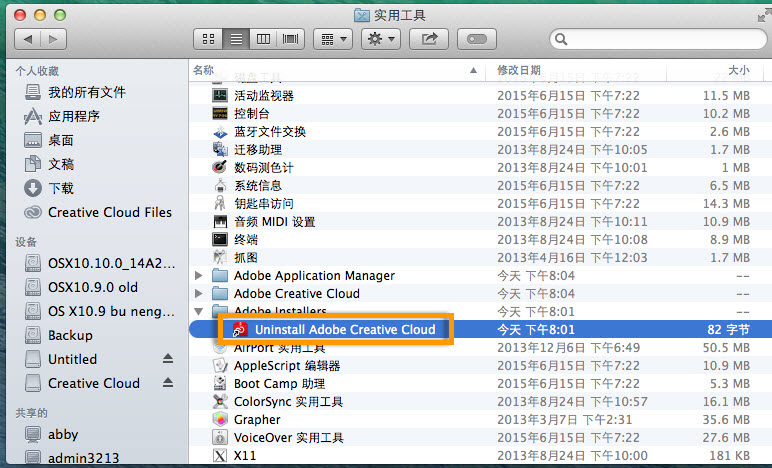Select the 终端 app

click(x=246, y=240)
